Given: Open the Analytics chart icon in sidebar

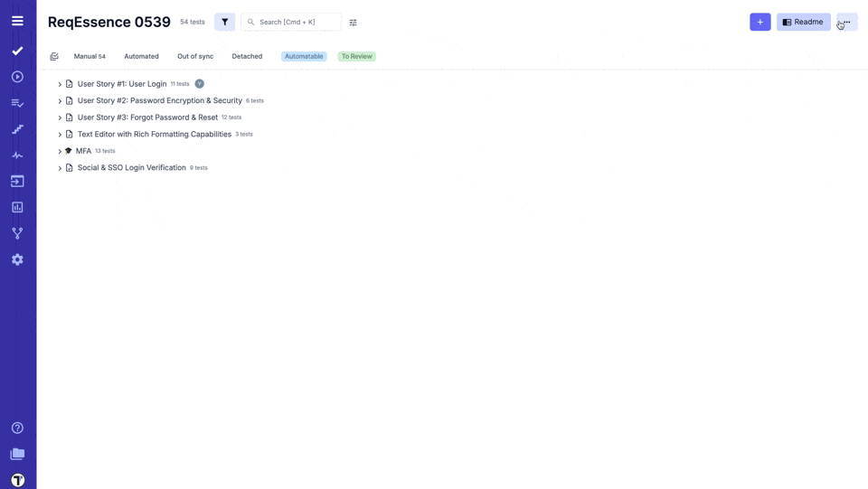Looking at the screenshot, I should click(17, 207).
